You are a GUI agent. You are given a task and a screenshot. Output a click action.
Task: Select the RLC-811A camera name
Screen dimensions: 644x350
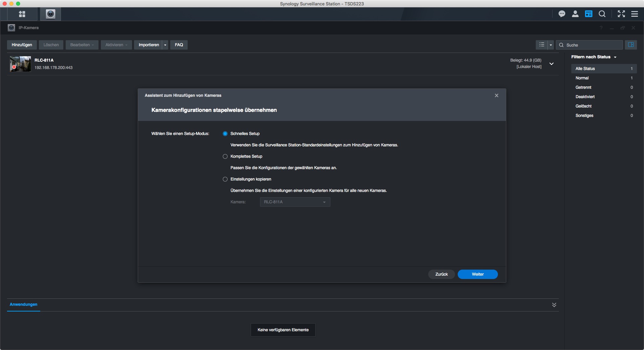tap(44, 60)
